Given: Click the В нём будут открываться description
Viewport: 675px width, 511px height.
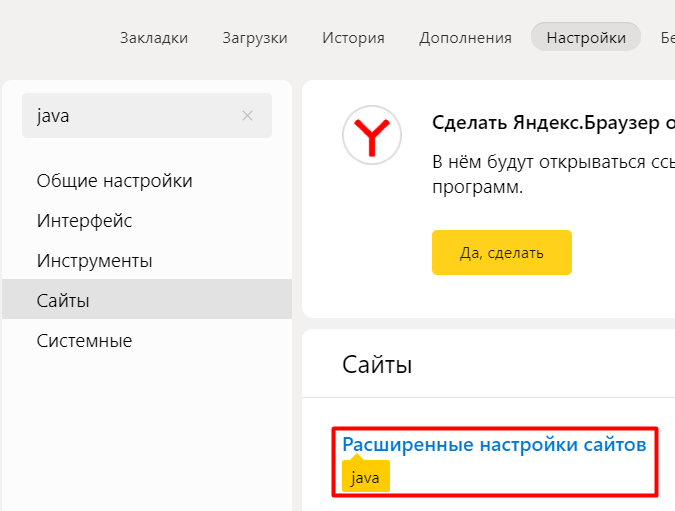Looking at the screenshot, I should coord(553,174).
